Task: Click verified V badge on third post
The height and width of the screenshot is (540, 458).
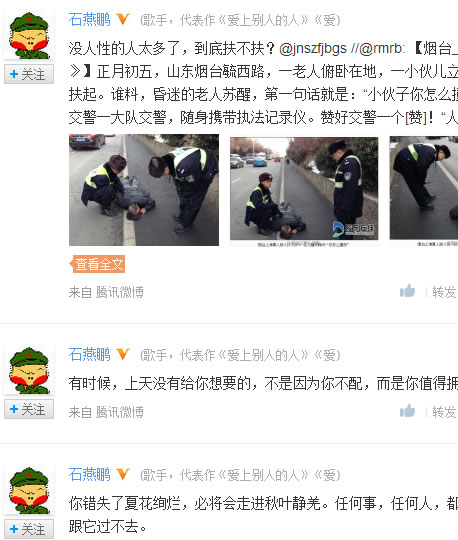Action: [x=123, y=474]
